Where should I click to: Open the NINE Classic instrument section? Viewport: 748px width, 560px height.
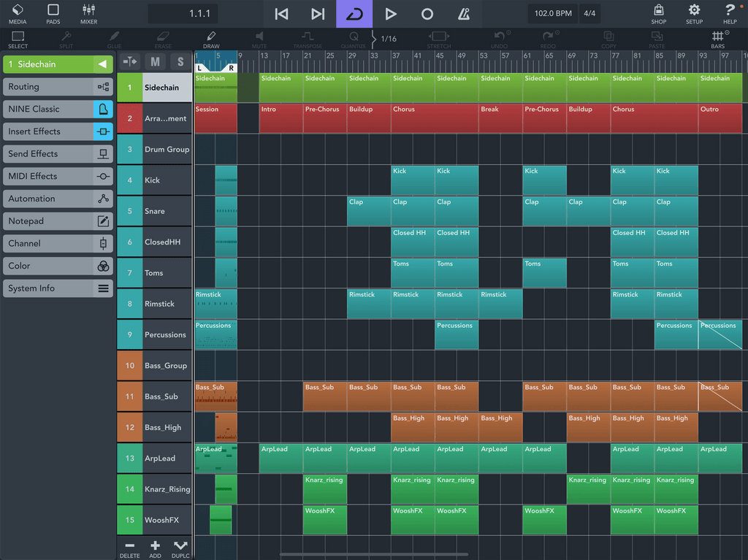58,110
